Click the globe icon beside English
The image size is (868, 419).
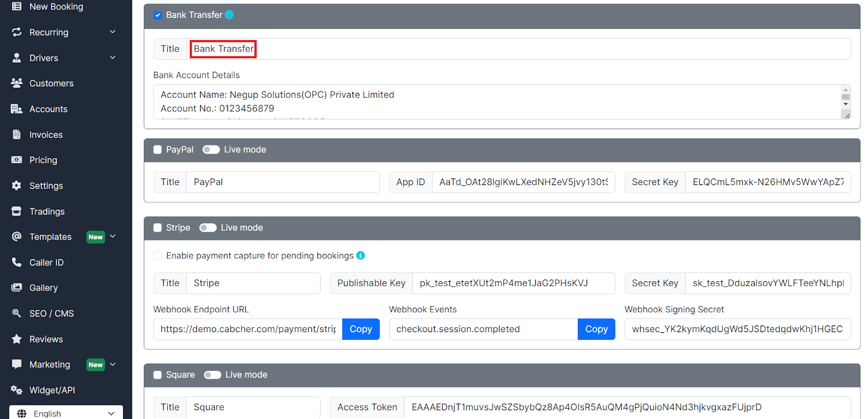(x=22, y=414)
